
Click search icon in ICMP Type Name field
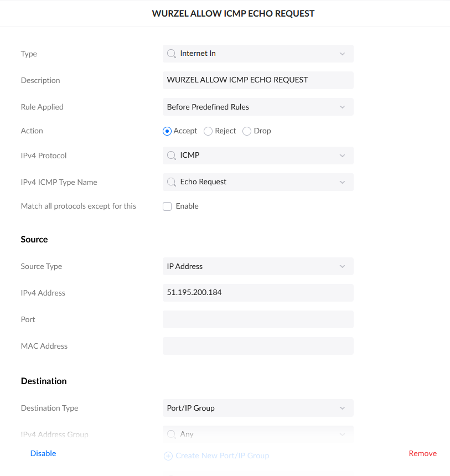tap(172, 182)
